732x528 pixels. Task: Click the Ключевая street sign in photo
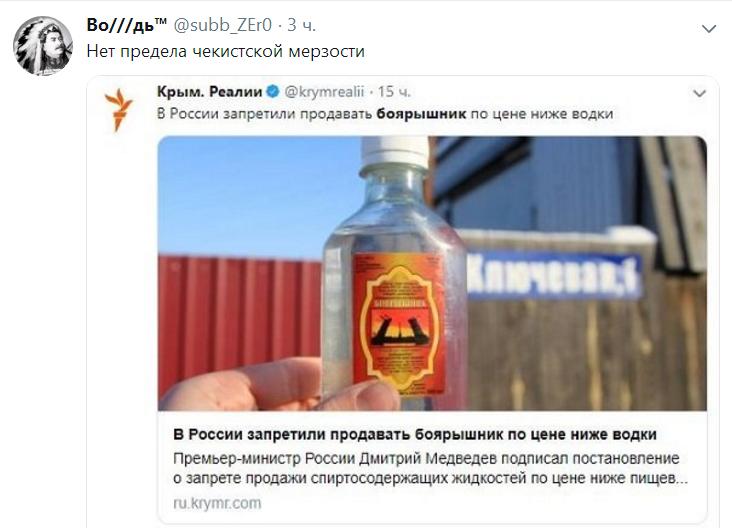(555, 275)
